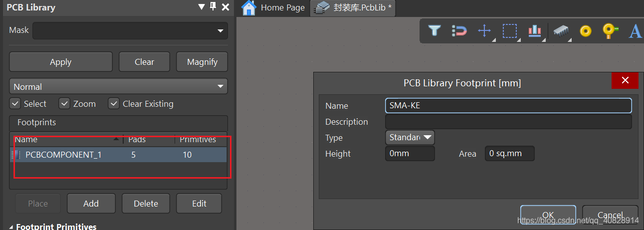The width and height of the screenshot is (644, 230).
Task: Click the Description input field
Action: tap(508, 122)
